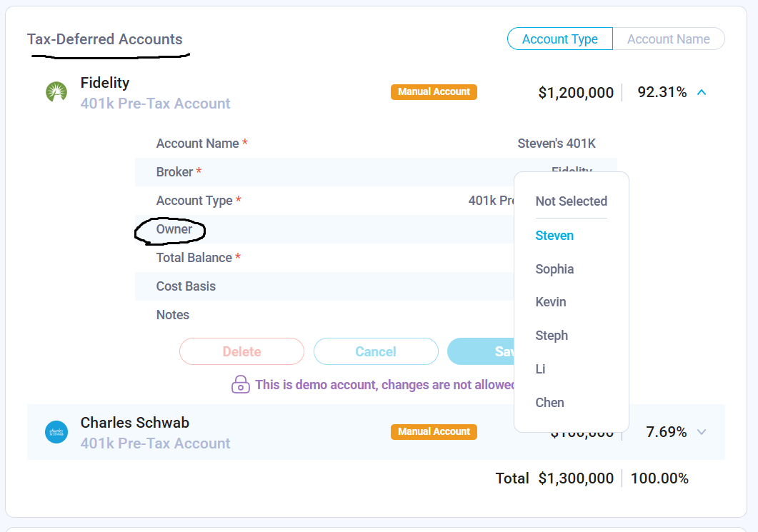Click the Fidelity $1,200,000 balance
This screenshot has width=758, height=532.
576,92
